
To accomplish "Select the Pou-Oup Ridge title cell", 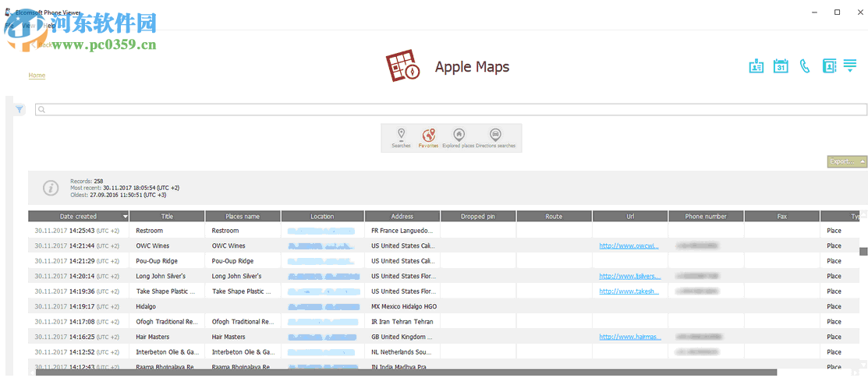I will click(x=167, y=261).
